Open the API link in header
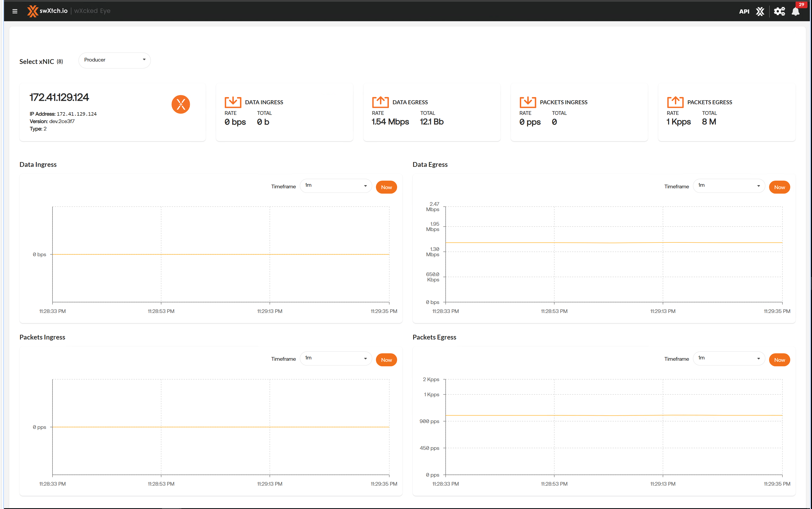This screenshot has height=509, width=812. click(x=744, y=11)
